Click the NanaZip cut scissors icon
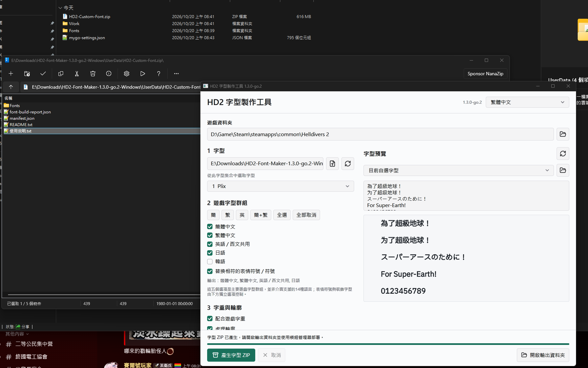This screenshot has height=368, width=588. click(x=77, y=74)
